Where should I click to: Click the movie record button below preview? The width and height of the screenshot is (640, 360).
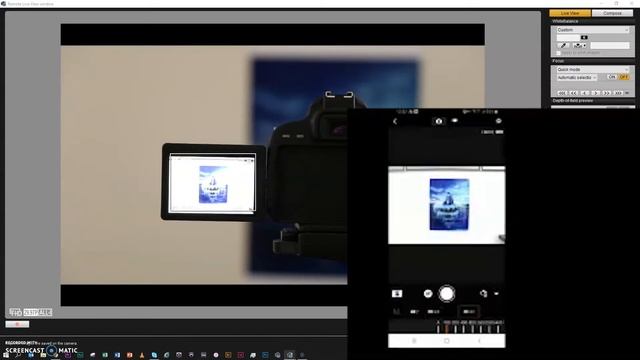pos(17,324)
